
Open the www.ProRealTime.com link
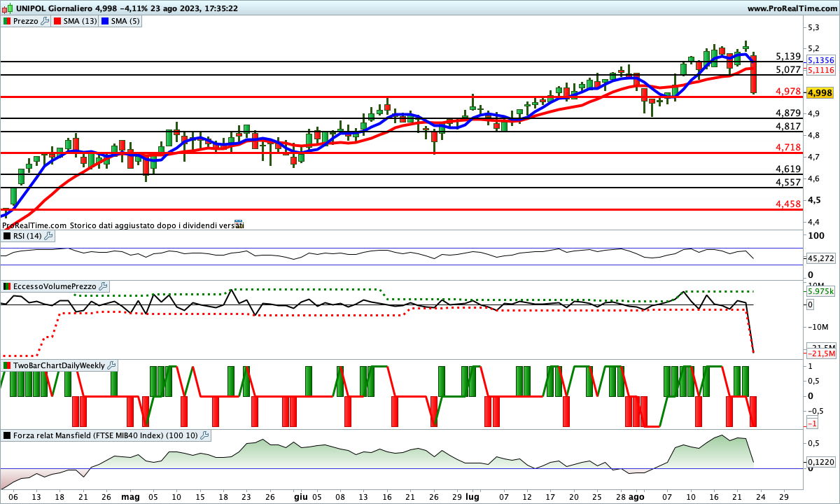click(x=792, y=8)
